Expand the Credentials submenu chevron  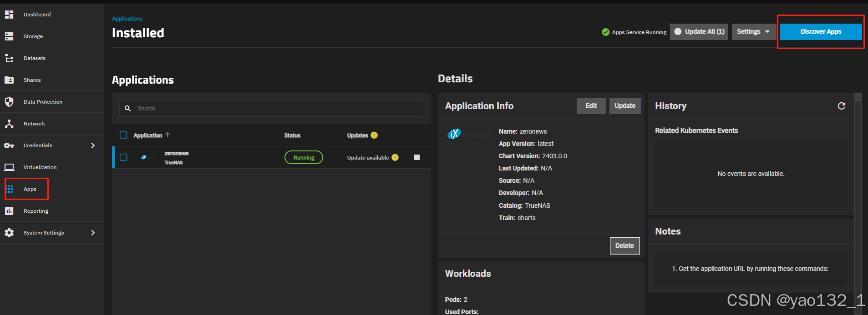pyautogui.click(x=93, y=145)
